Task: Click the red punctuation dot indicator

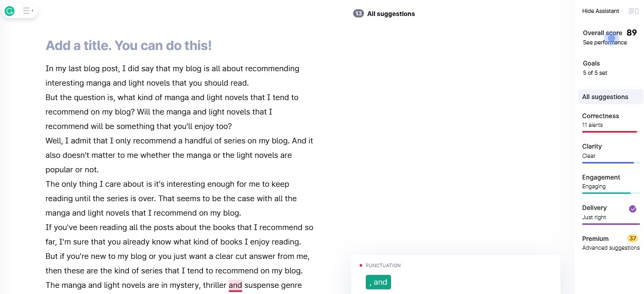Action: pyautogui.click(x=361, y=266)
